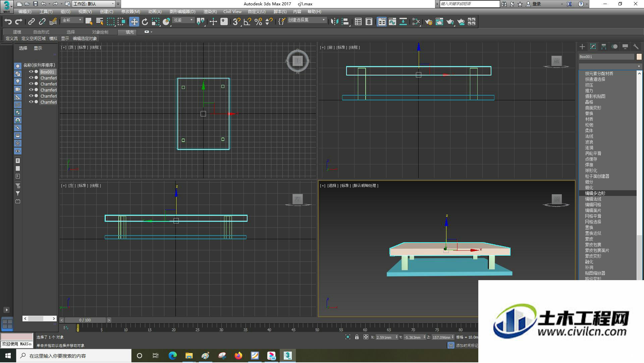Screen dimensions: 644x363
Task: Expand the 创建选择集 named selection dropdown
Action: point(307,20)
